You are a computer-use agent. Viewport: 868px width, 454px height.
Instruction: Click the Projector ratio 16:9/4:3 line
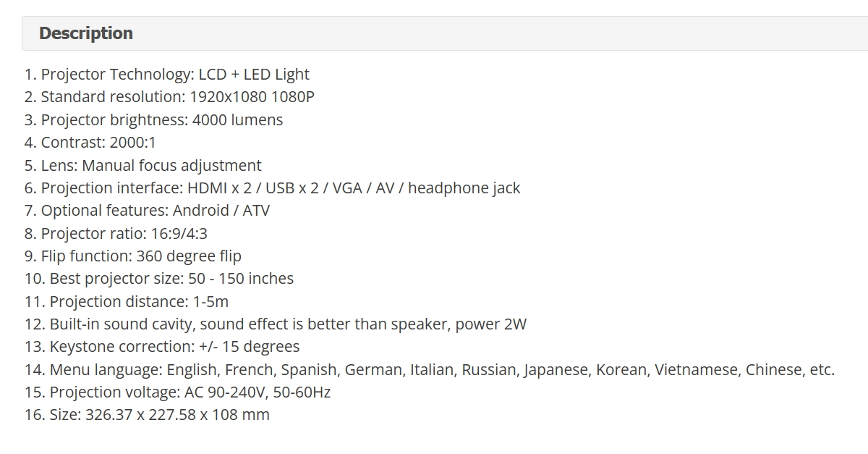[x=116, y=233]
